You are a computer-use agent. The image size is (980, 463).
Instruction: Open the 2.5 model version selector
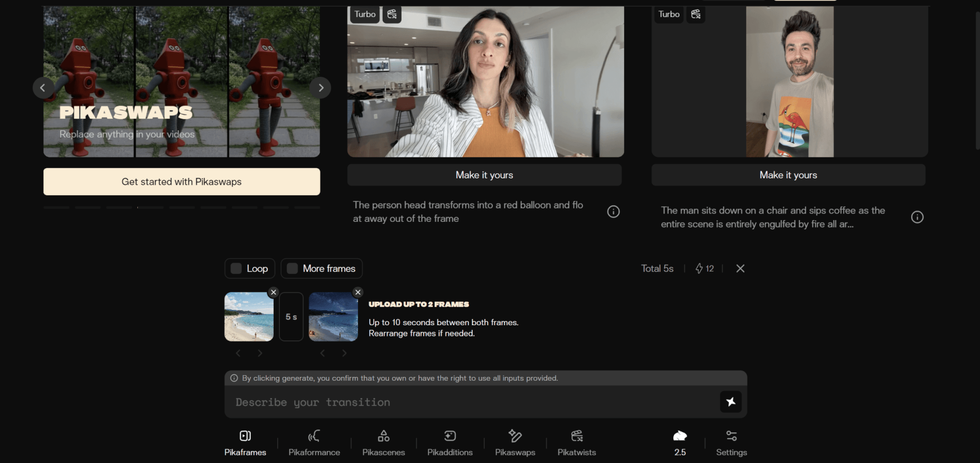pos(679,442)
